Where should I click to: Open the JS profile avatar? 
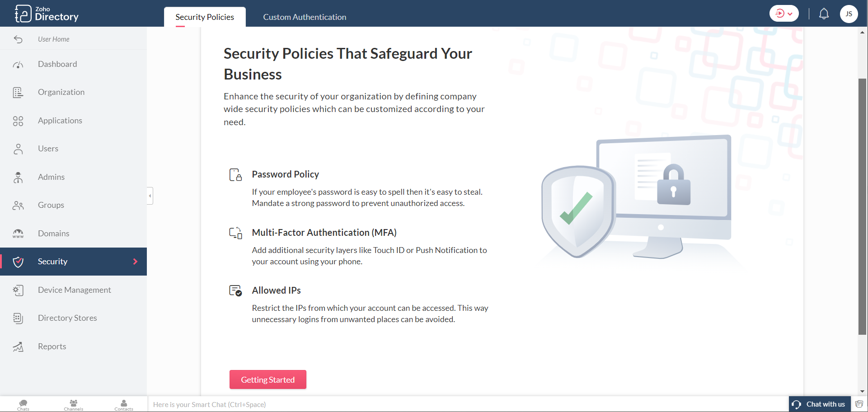[849, 14]
